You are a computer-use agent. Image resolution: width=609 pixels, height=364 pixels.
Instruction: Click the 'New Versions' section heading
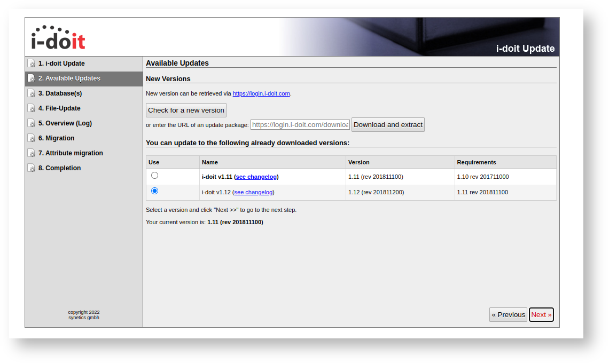(168, 79)
